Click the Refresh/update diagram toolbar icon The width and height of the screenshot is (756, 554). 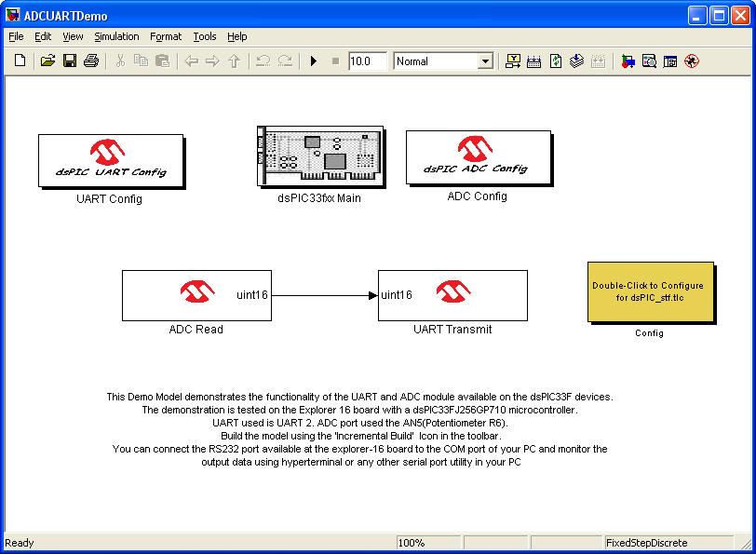556,61
